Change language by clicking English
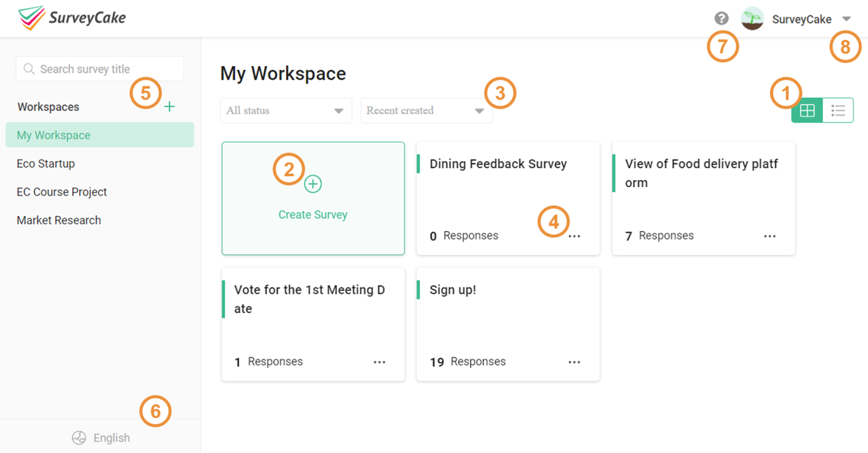 click(x=111, y=437)
